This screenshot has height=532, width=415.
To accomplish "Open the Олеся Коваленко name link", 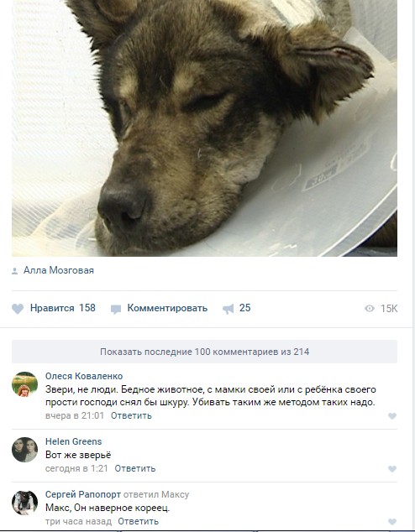I will click(84, 376).
